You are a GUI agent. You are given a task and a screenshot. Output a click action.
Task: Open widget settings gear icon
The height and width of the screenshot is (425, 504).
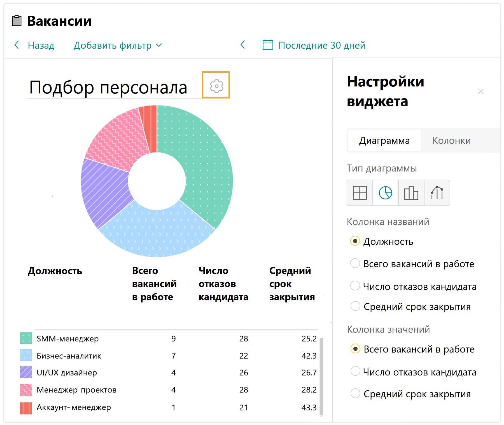pos(216,85)
